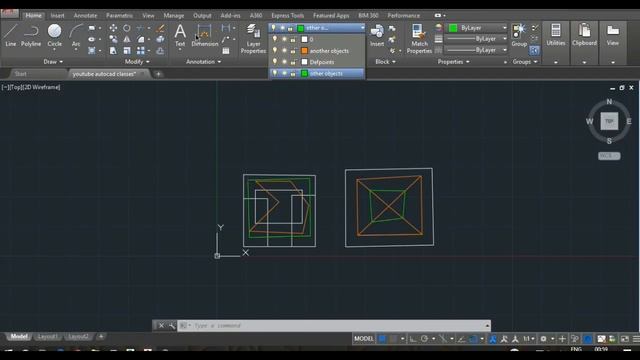Toggle grid display in status bar

382,339
